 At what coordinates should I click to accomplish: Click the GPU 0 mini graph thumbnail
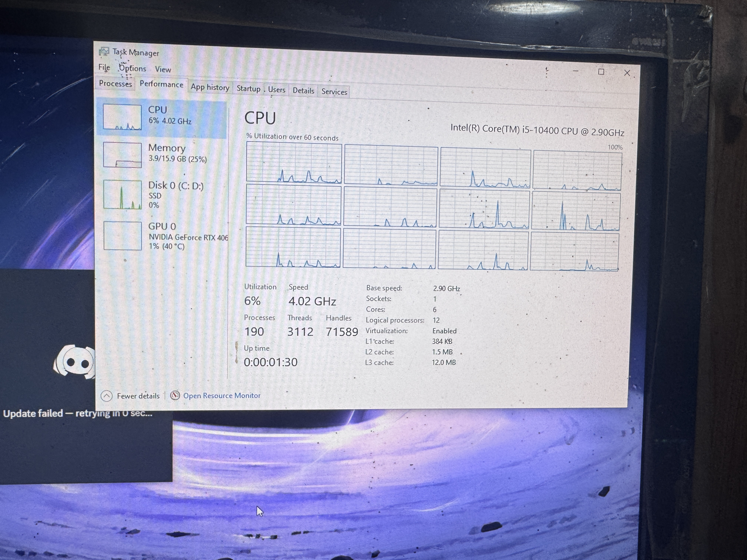122,236
